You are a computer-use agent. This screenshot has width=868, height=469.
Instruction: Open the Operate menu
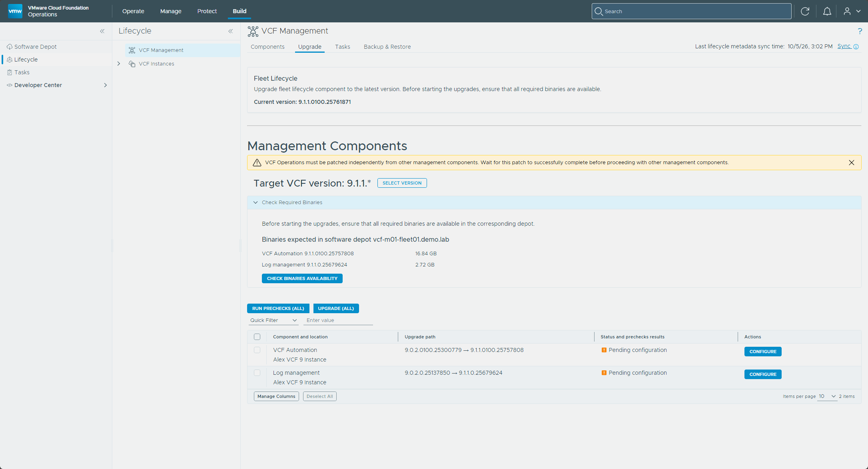pos(133,11)
